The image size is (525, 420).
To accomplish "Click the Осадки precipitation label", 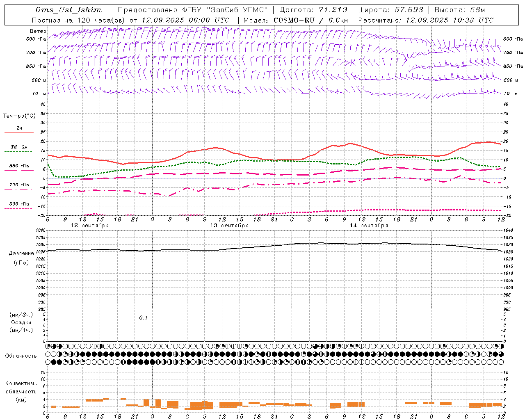I will [21, 322].
